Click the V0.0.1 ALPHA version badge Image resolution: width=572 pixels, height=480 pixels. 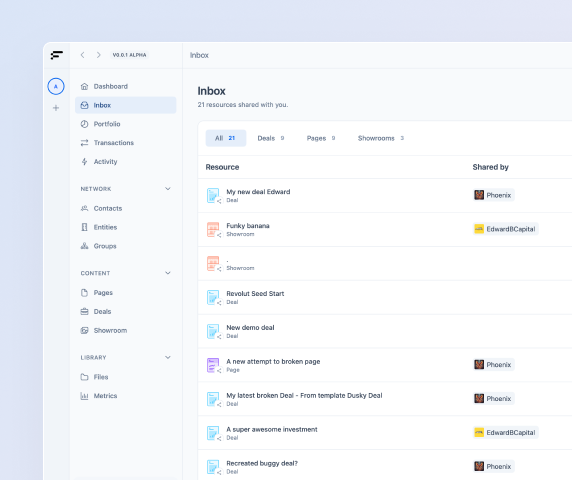pos(130,55)
